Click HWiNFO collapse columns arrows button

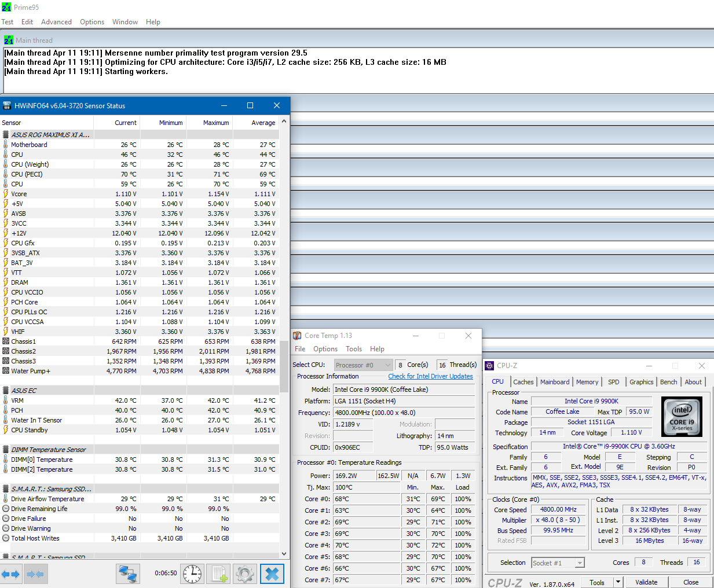click(35, 574)
